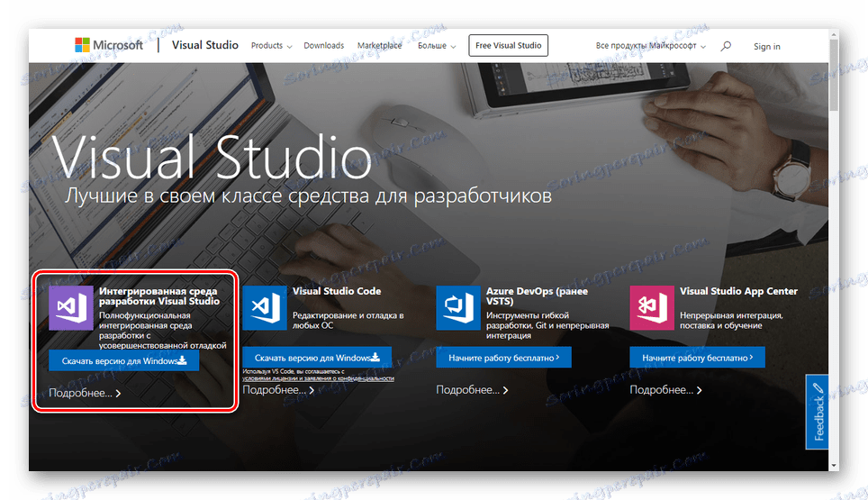Open the Downloads menu item
The image size is (868, 500).
(x=324, y=45)
